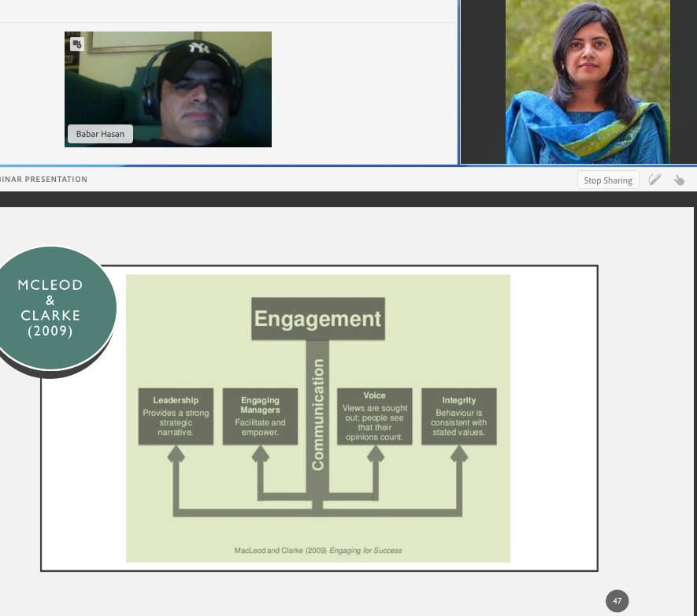The height and width of the screenshot is (616, 697).
Task: Click the Engagement heading box on the slide
Action: 318,319
